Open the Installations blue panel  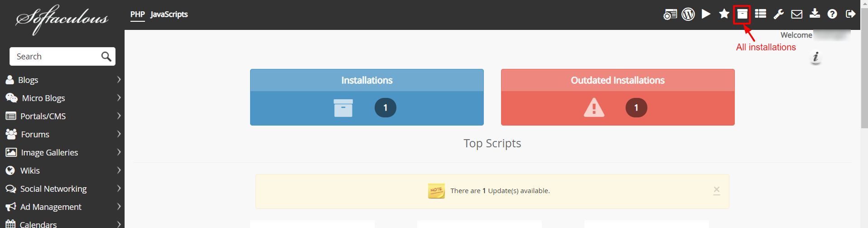[367, 97]
